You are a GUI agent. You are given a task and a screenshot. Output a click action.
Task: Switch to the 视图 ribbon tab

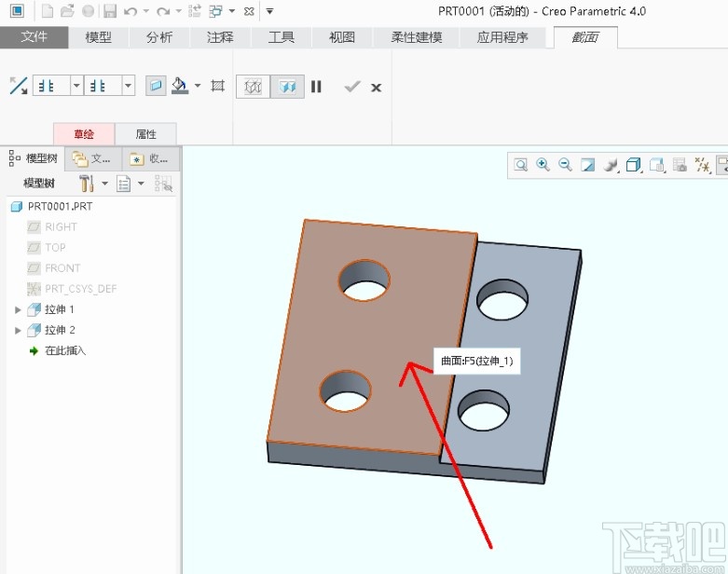(342, 37)
